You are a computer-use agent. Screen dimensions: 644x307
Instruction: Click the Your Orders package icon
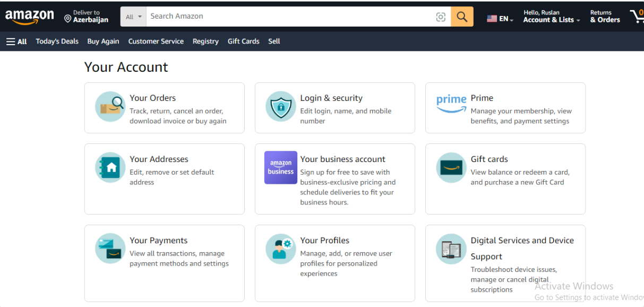pyautogui.click(x=110, y=106)
